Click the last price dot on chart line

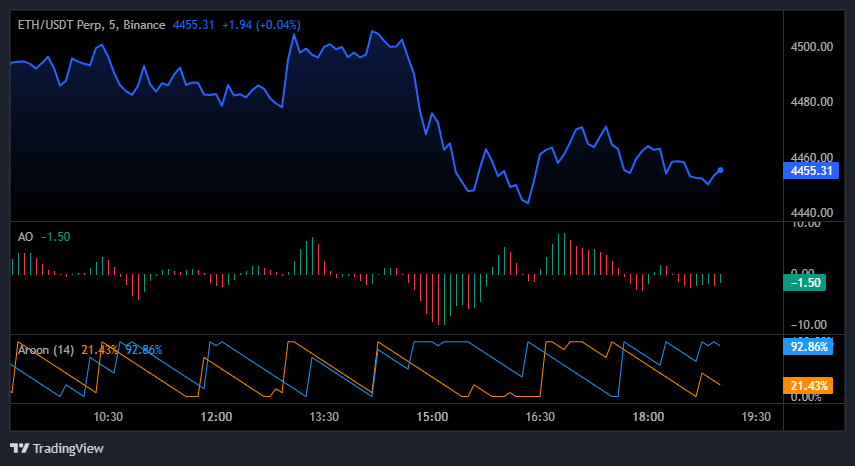pos(721,170)
